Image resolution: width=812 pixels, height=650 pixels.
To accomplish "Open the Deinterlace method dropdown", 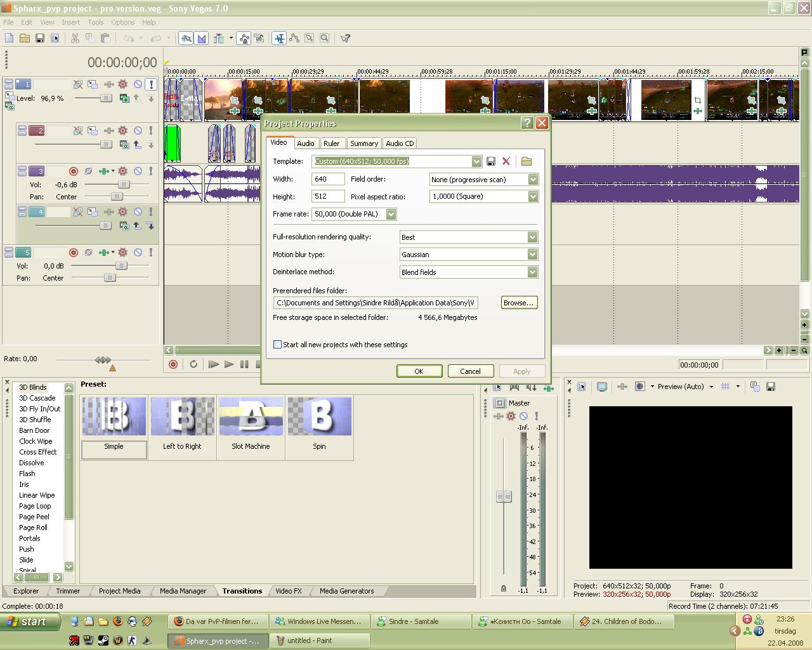I will point(532,272).
